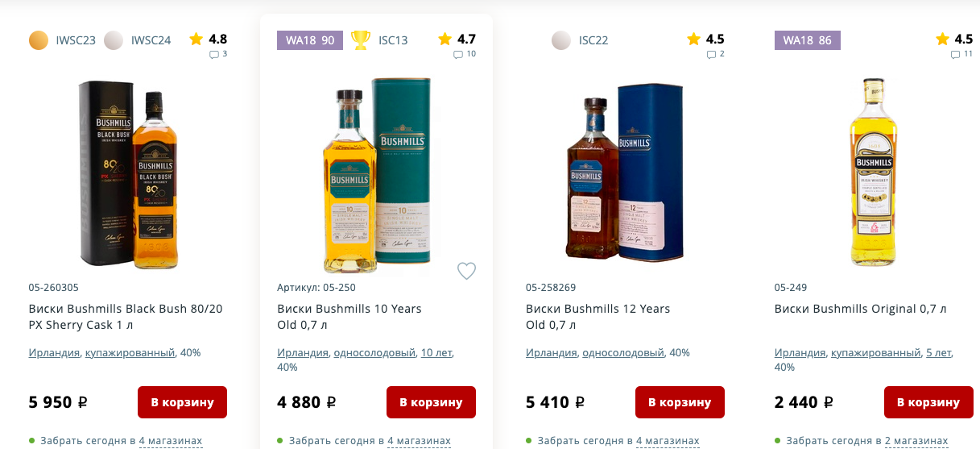This screenshot has height=449, width=980.
Task: Click the WA18 90 rating badge
Action: (x=310, y=40)
